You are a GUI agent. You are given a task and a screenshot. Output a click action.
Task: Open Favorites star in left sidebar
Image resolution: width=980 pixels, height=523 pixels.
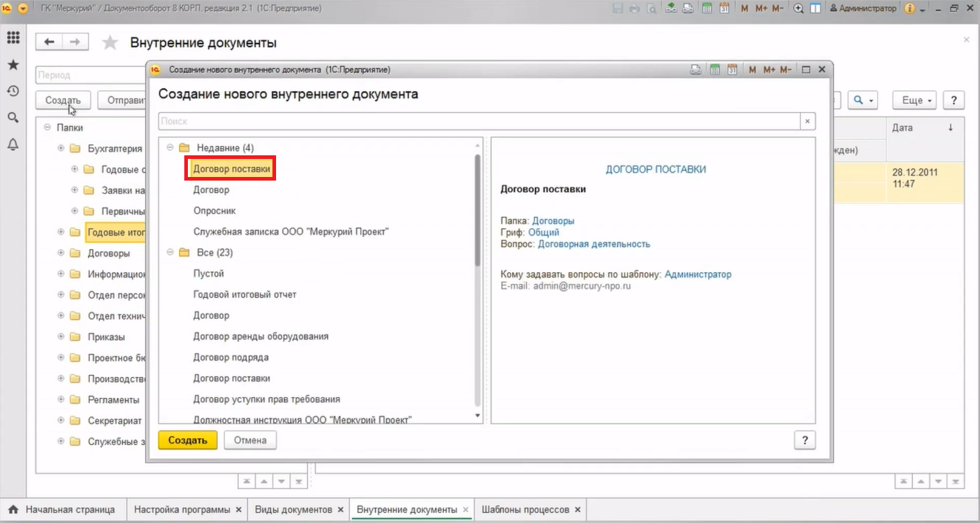pyautogui.click(x=13, y=64)
